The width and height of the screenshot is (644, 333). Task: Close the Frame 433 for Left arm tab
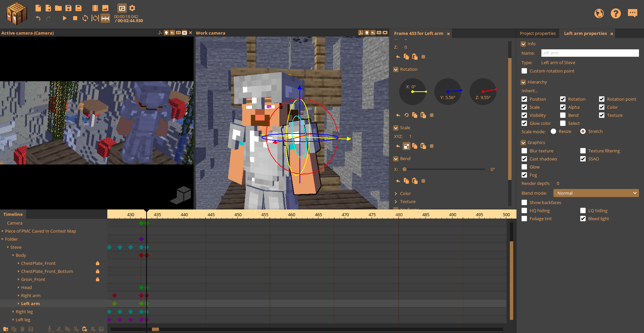[448, 34]
